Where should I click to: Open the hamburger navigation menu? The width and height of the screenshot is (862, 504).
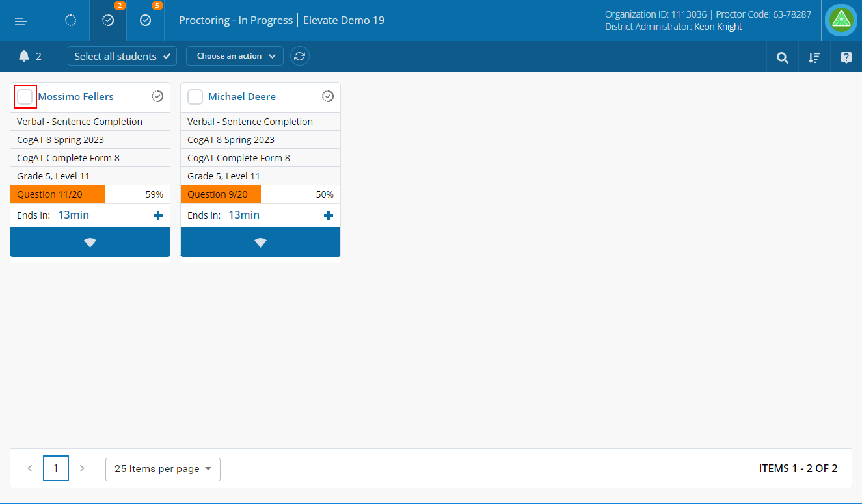tap(21, 21)
